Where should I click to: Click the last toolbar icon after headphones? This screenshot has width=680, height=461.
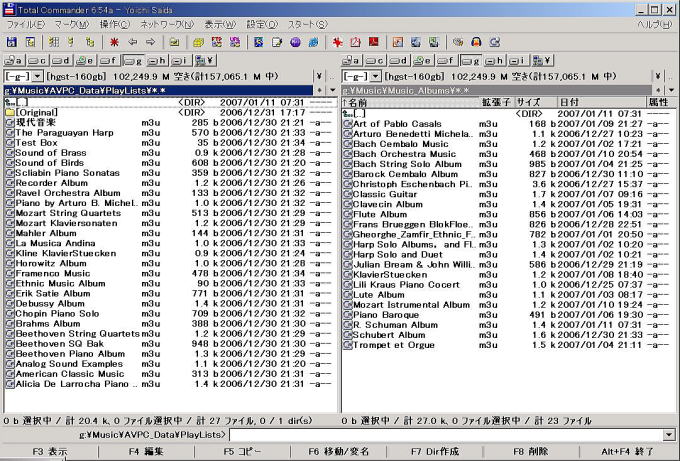pyautogui.click(x=494, y=42)
